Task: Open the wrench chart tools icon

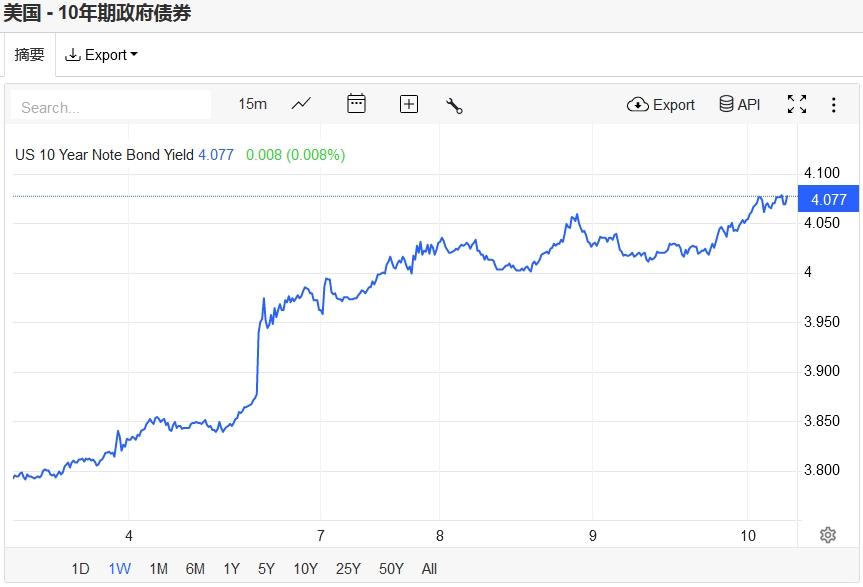Action: point(454,105)
